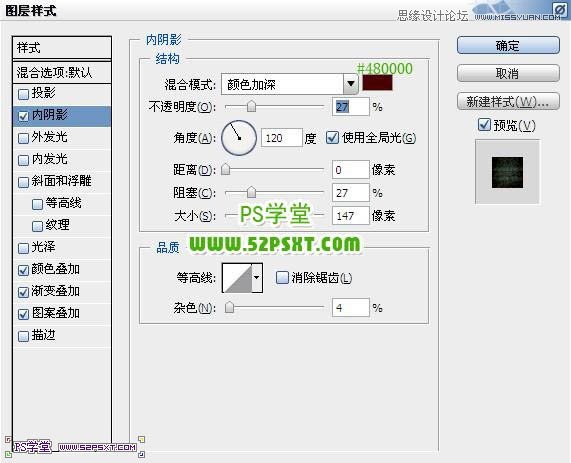The image size is (571, 463).
Task: Select the 内阴影 inner shadow row
Action: [62, 116]
